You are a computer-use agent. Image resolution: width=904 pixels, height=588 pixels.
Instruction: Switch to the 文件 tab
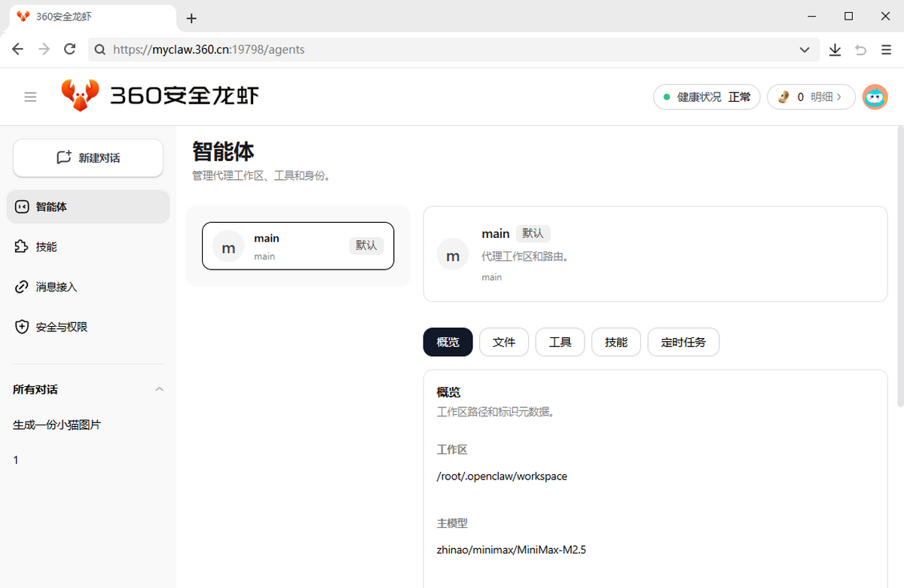click(x=503, y=342)
